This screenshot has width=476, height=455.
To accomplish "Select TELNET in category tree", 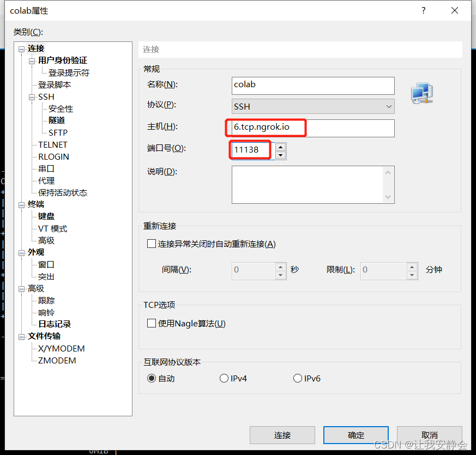I will tap(53, 145).
